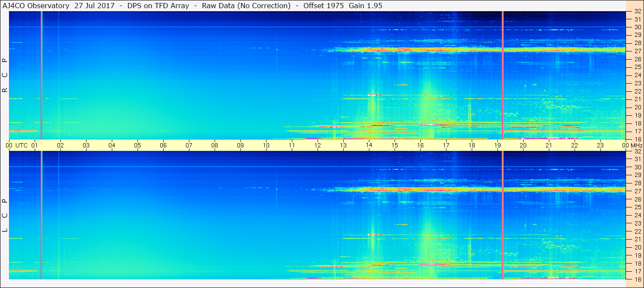Click magenta vertical line after 01 in LCP
The image size is (644, 288).
point(41,215)
